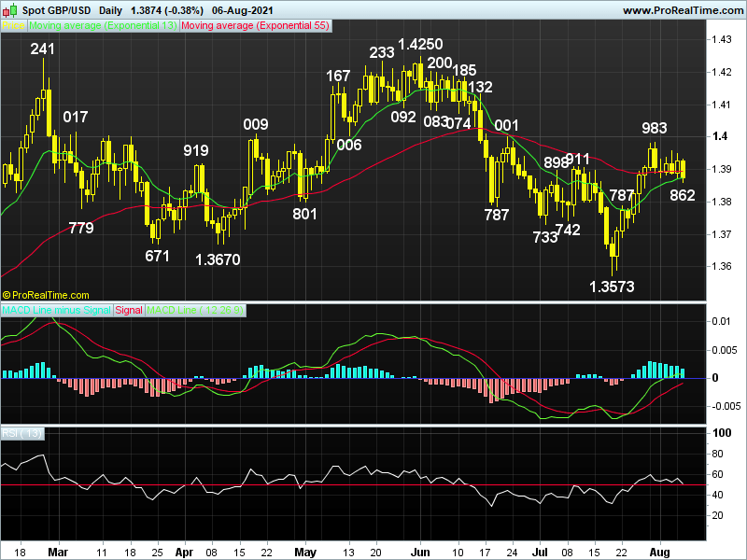Viewport: 747px width, 560px height.
Task: Click the red Signal legend label
Action: coord(129,309)
